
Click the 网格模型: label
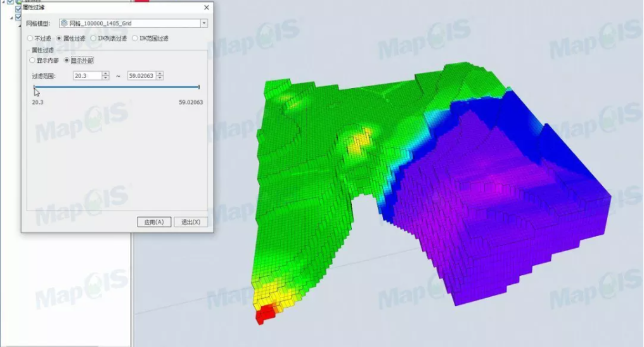pos(38,23)
